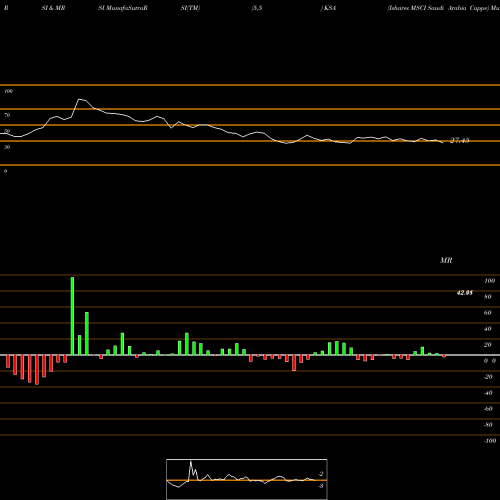This screenshot has width=500, height=500.
Task: Click the RSI axis label 70
Action: coord(7,115)
